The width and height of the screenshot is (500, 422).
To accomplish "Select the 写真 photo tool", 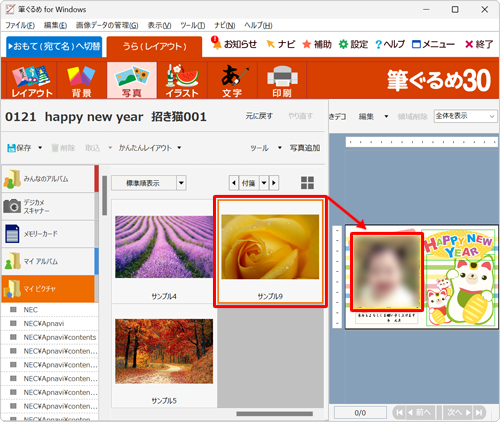I will 132,80.
